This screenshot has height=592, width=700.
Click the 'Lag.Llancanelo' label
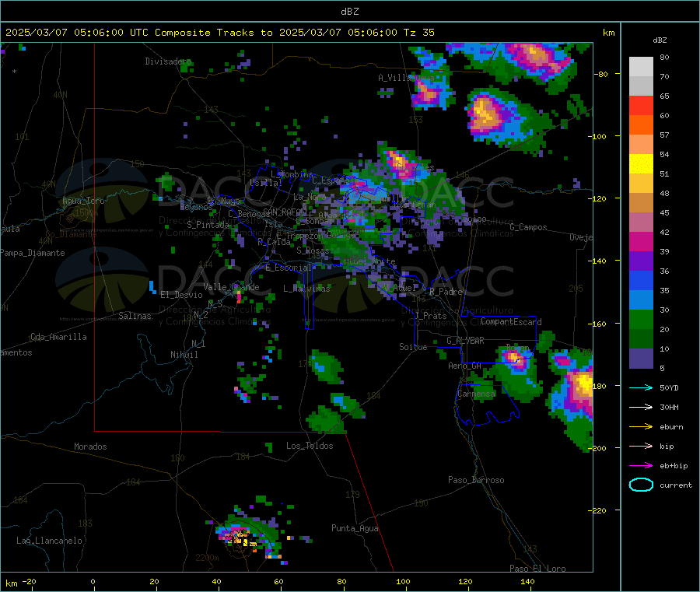point(49,541)
